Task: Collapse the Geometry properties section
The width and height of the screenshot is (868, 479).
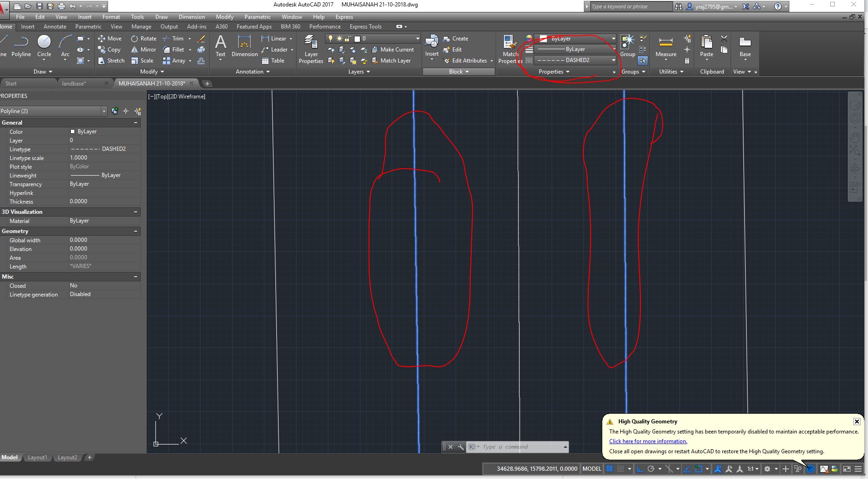Action: pos(136,231)
